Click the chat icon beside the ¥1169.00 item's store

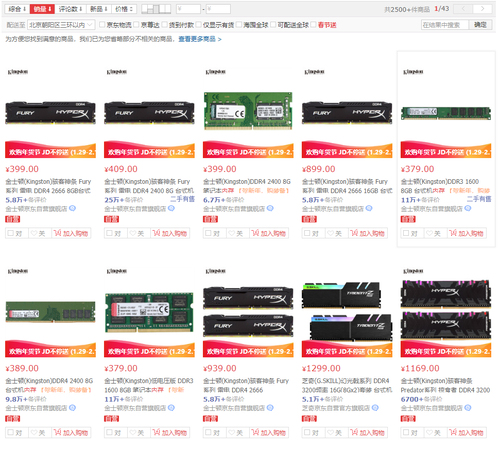[x=468, y=408]
